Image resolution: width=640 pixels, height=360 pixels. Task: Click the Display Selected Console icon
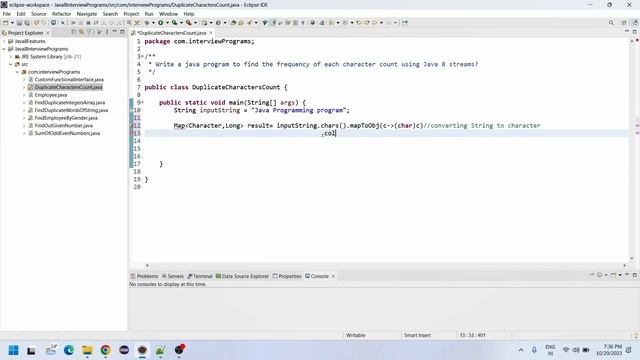point(600,275)
